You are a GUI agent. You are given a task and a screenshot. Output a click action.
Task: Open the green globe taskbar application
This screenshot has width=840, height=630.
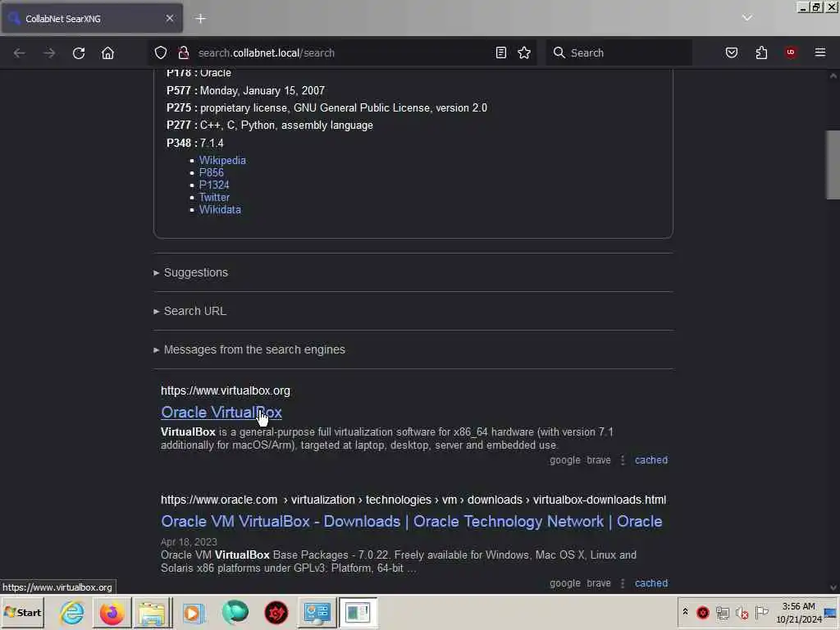tap(235, 612)
